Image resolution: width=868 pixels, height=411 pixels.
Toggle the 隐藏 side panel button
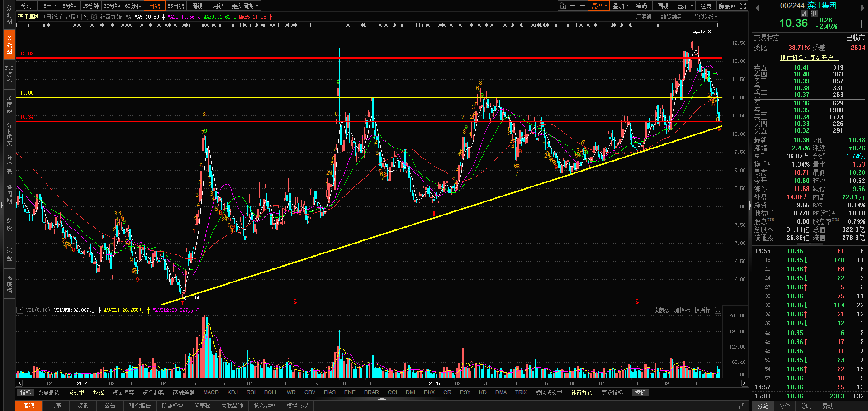[727, 6]
